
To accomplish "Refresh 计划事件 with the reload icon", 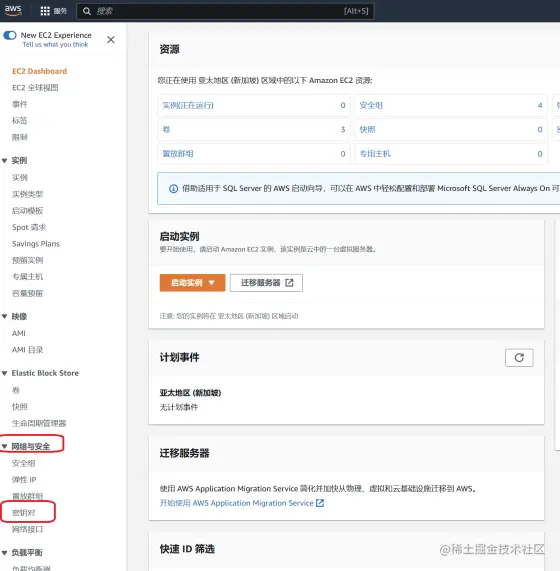I will click(x=519, y=358).
